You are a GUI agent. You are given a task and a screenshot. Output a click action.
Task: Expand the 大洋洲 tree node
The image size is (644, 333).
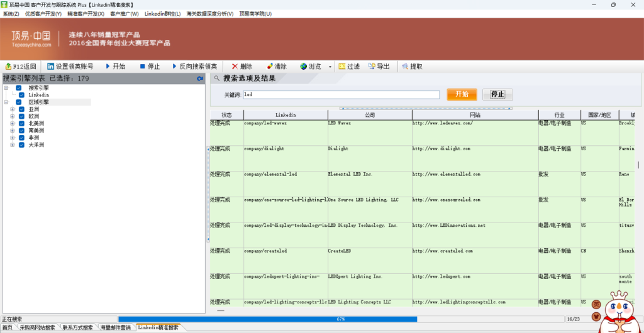click(13, 145)
